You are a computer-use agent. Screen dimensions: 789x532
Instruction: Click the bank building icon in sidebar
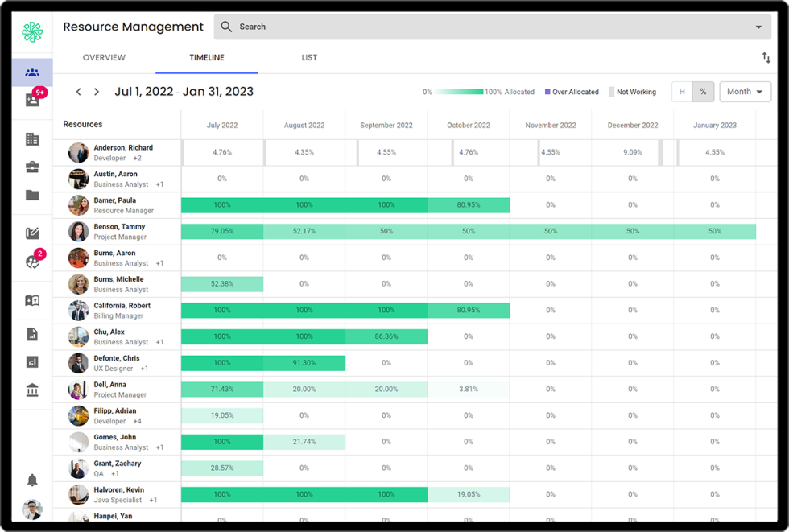tap(32, 390)
